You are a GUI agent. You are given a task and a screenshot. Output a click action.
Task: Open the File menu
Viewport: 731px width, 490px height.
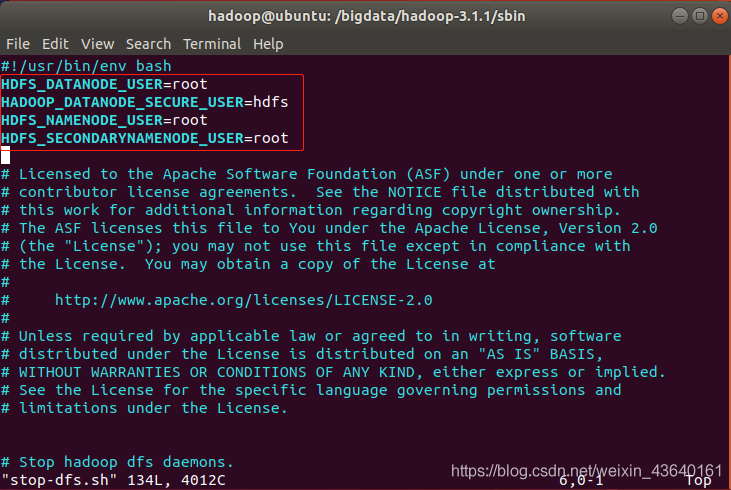point(18,44)
